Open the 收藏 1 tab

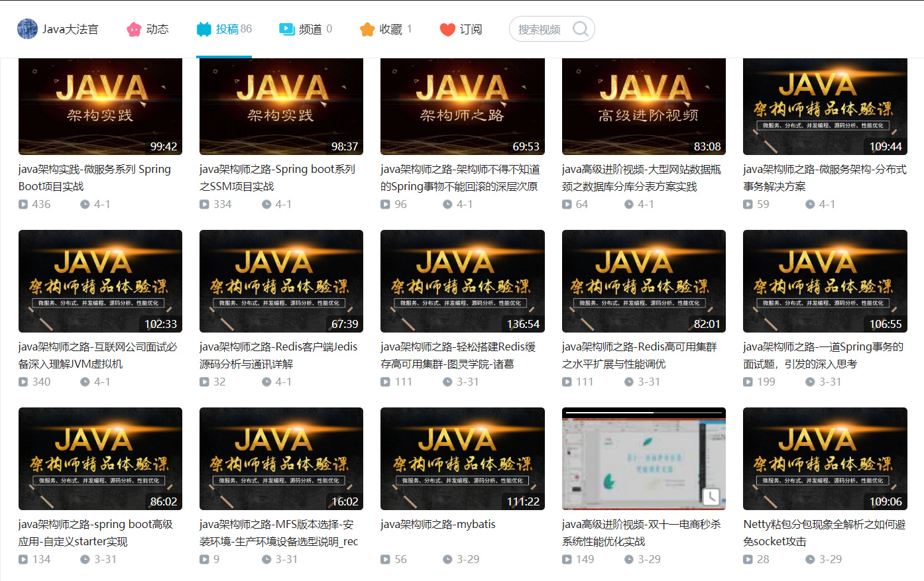point(386,29)
